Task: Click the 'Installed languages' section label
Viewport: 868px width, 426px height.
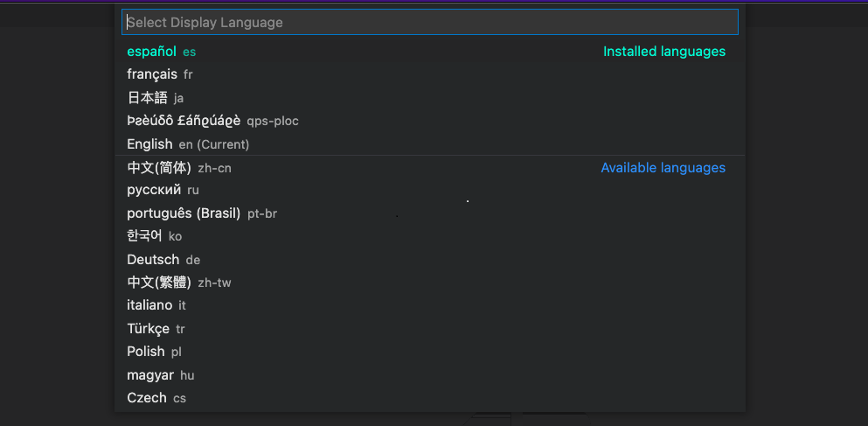Action: point(663,52)
